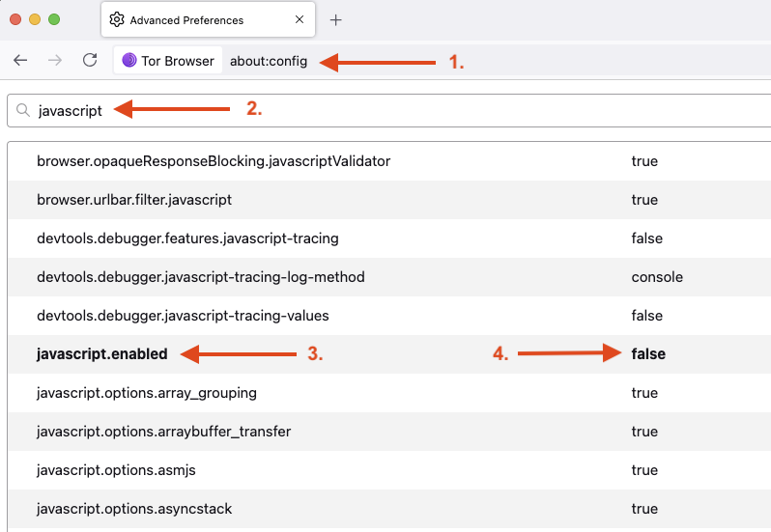Select browser.opaqueResponseBlocking.javascriptValidator preference

click(213, 161)
